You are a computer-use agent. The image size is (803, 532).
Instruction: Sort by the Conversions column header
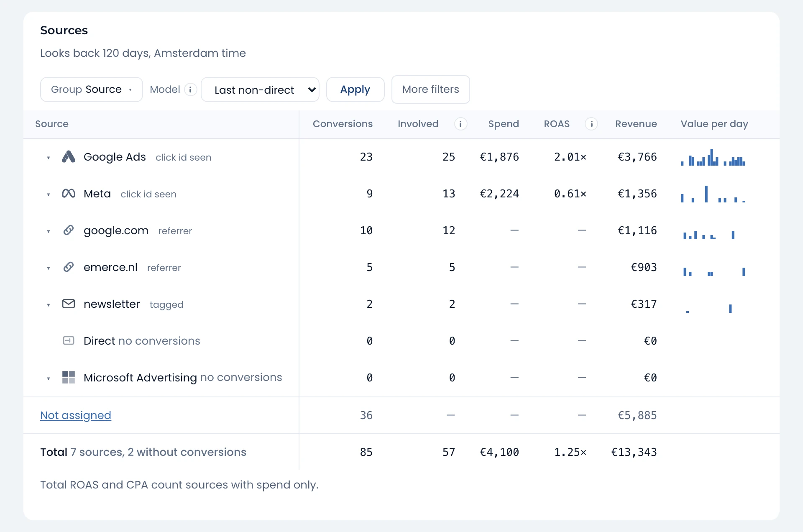click(343, 124)
